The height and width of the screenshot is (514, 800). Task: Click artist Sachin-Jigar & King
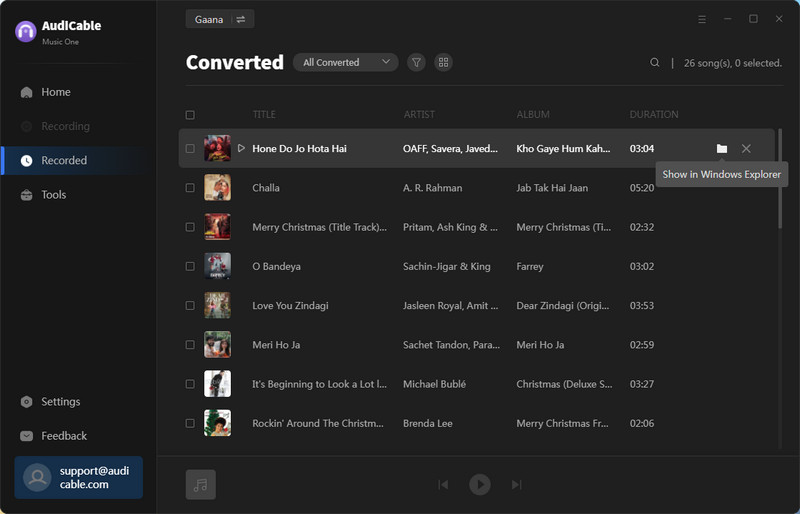pos(446,266)
